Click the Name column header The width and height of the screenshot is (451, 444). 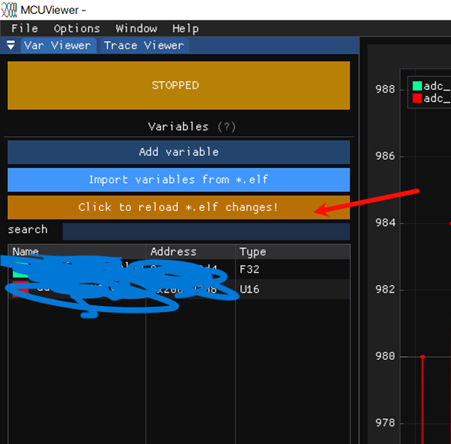click(25, 252)
